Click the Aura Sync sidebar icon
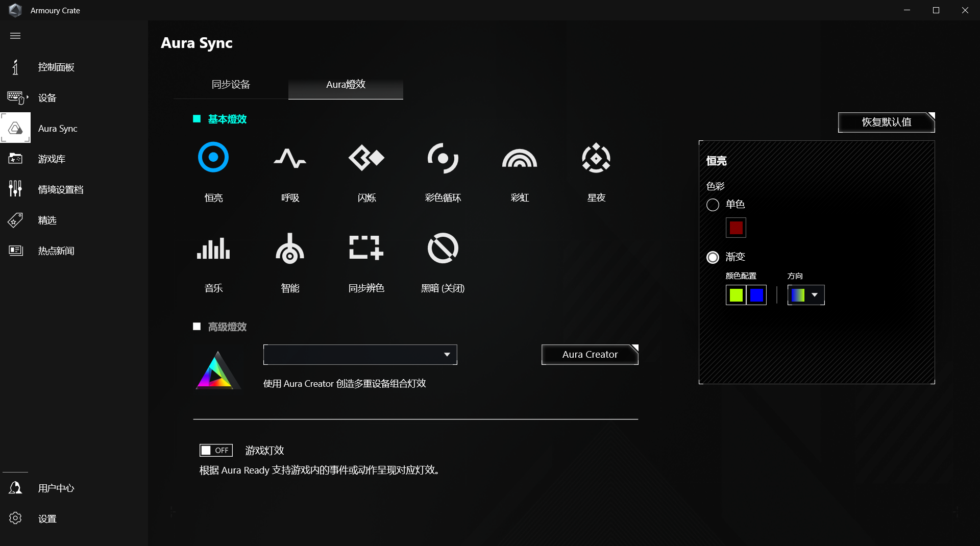This screenshot has height=546, width=980. pyautogui.click(x=15, y=128)
